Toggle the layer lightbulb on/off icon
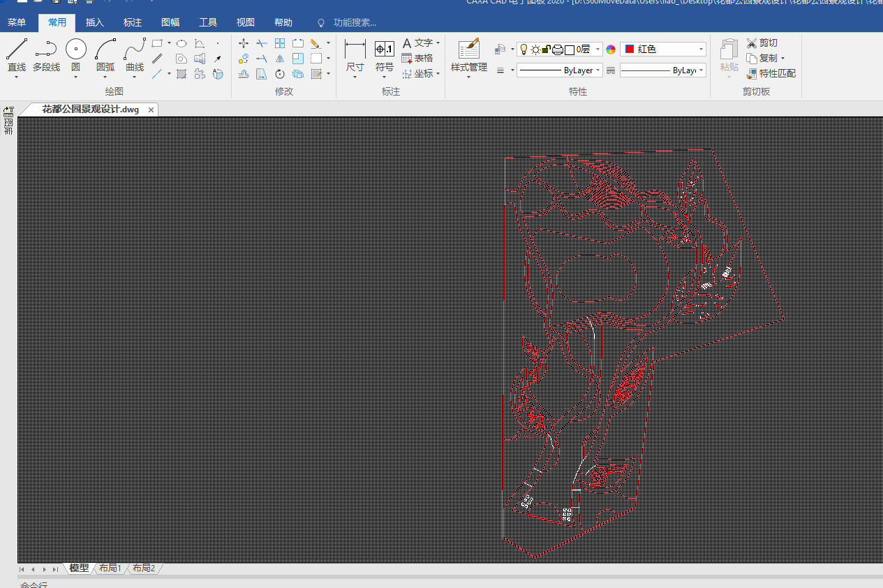This screenshot has height=588, width=883. pyautogui.click(x=524, y=50)
